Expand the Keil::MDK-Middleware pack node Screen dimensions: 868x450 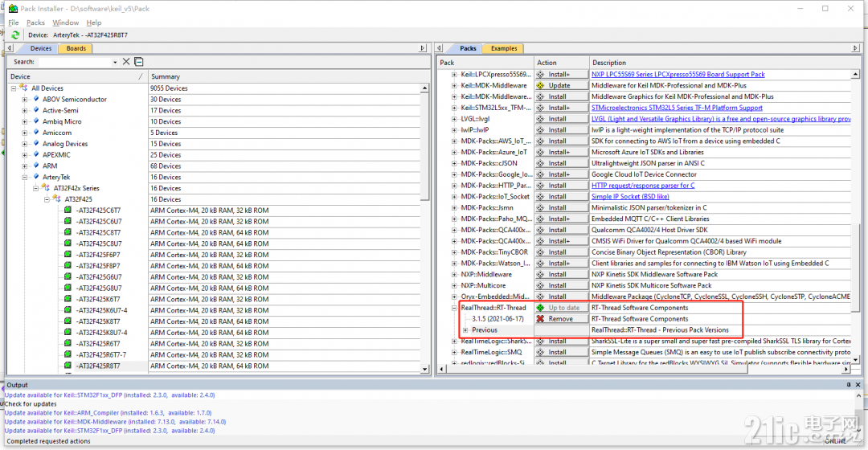point(454,86)
